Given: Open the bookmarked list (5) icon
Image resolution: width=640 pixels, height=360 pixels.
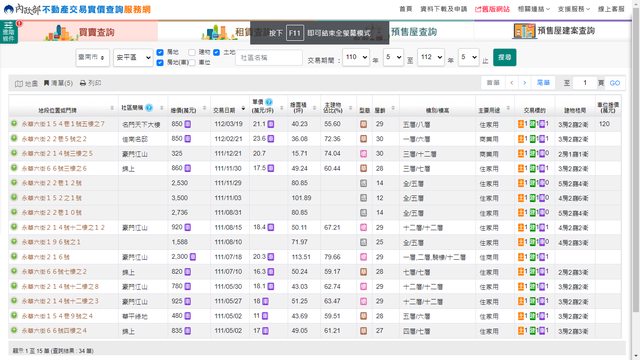Looking at the screenshot, I should coord(47,83).
